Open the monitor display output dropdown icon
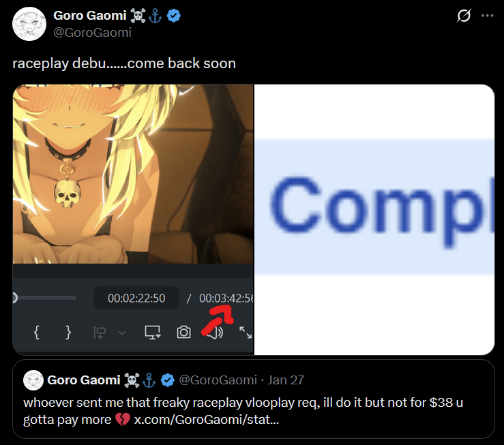Screen dimensions: 504x445 [x=153, y=333]
